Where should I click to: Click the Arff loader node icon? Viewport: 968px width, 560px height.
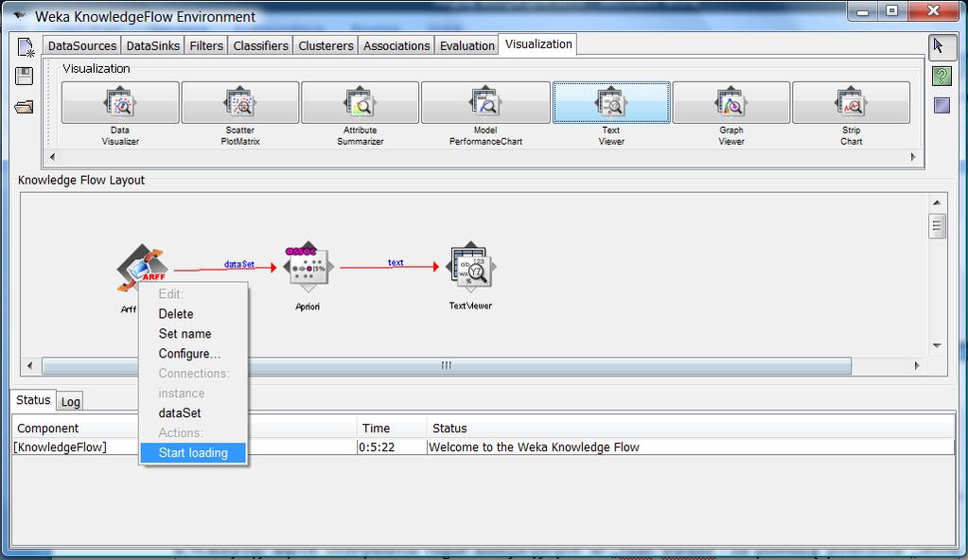click(142, 267)
